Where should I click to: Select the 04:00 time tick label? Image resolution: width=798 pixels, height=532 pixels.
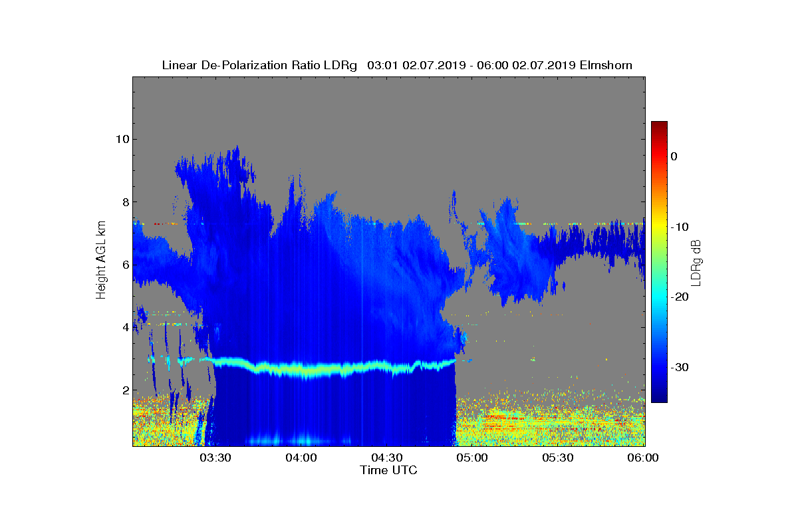point(301,458)
